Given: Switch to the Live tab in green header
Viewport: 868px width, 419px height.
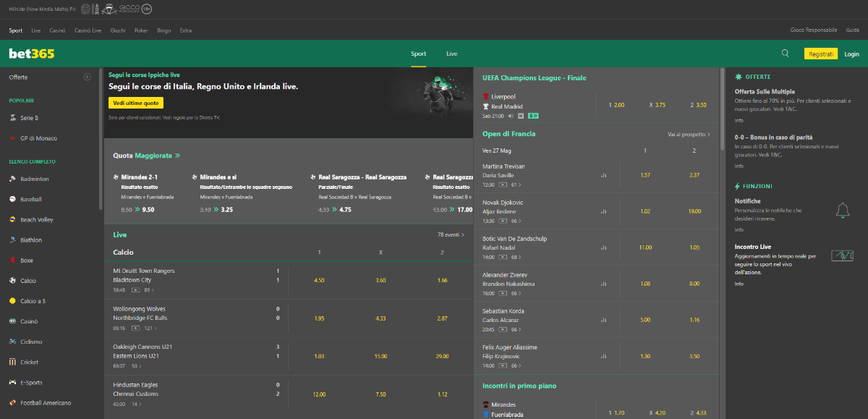Looking at the screenshot, I should point(451,54).
